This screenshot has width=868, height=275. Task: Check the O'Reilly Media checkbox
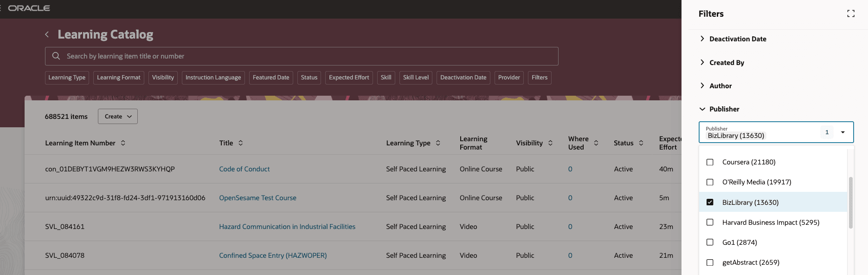tap(710, 182)
